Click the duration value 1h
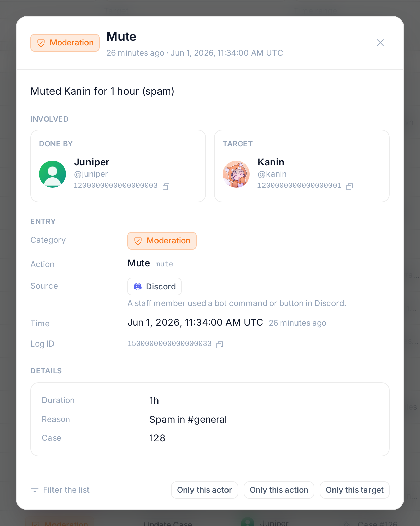The height and width of the screenshot is (526, 420). [x=154, y=400]
